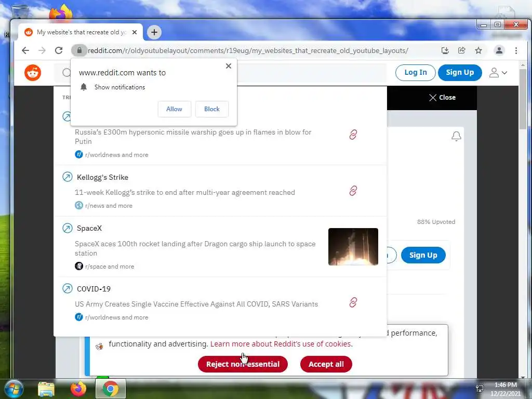Bookmark this page with the star icon
This screenshot has height=399, width=532.
click(x=478, y=50)
